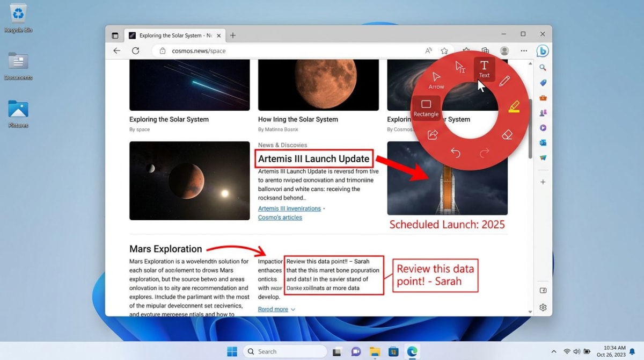Toggle Read Aloud icon in address bar

[428, 51]
